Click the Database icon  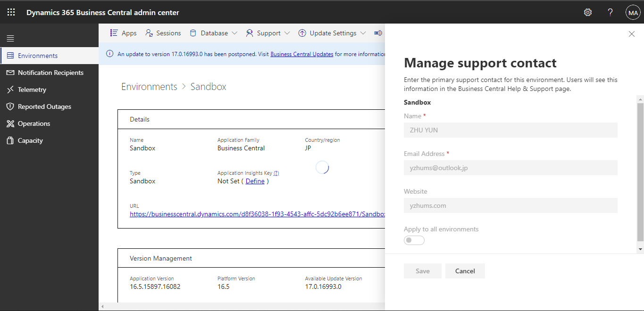(x=193, y=33)
